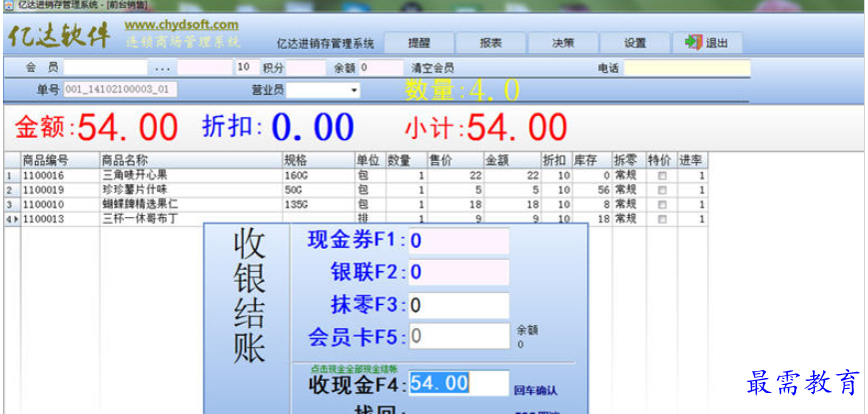Click the 退出 button
The height and width of the screenshot is (414, 868).
coord(707,43)
